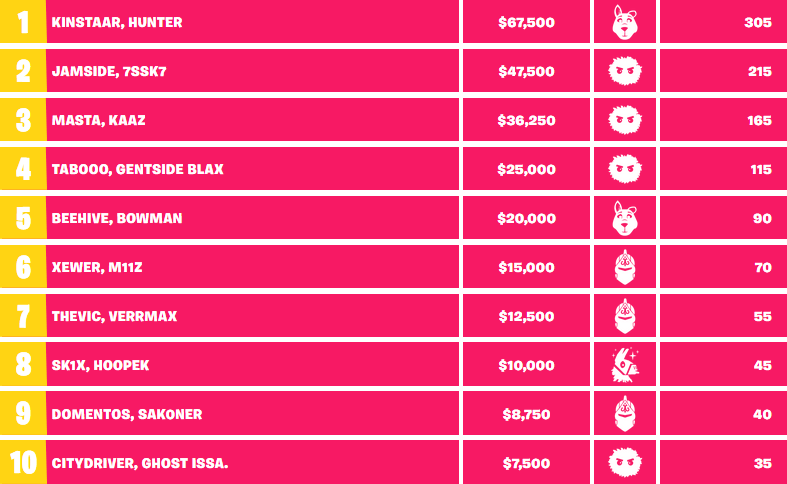Click the mascot icon in Beehive, Bowman row

pos(625,218)
